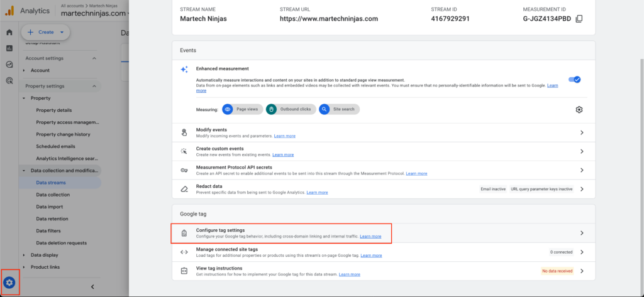Open the View tag instructions chevron
644x297 pixels.
[582, 271]
